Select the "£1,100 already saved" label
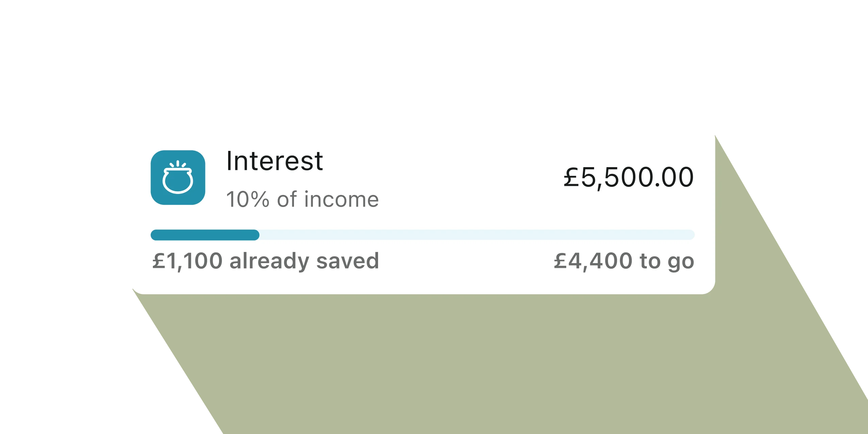Screen dimensions: 868x434 [265, 261]
